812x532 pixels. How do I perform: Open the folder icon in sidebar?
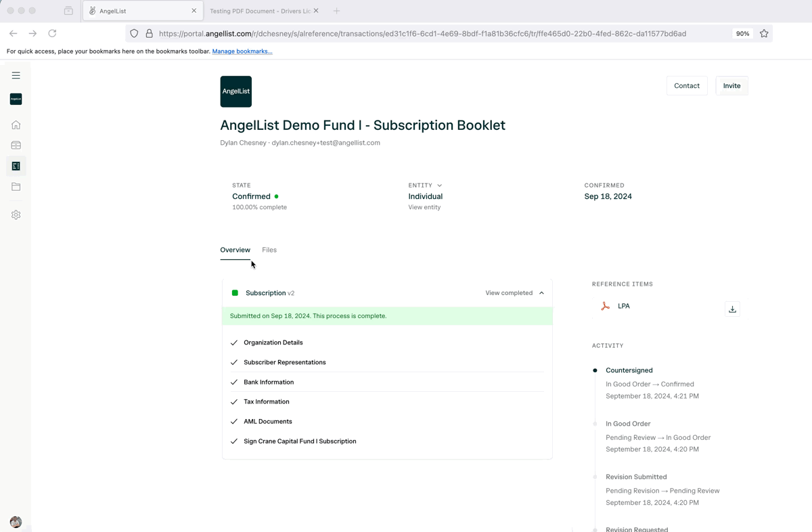tap(16, 187)
